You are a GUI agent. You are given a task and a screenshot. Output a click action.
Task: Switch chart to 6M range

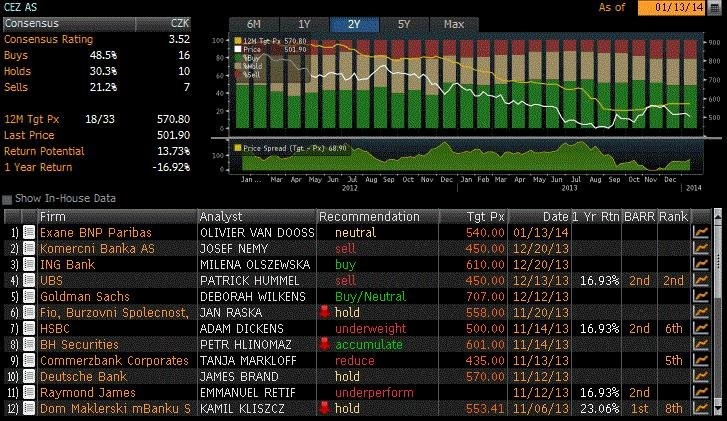254,24
